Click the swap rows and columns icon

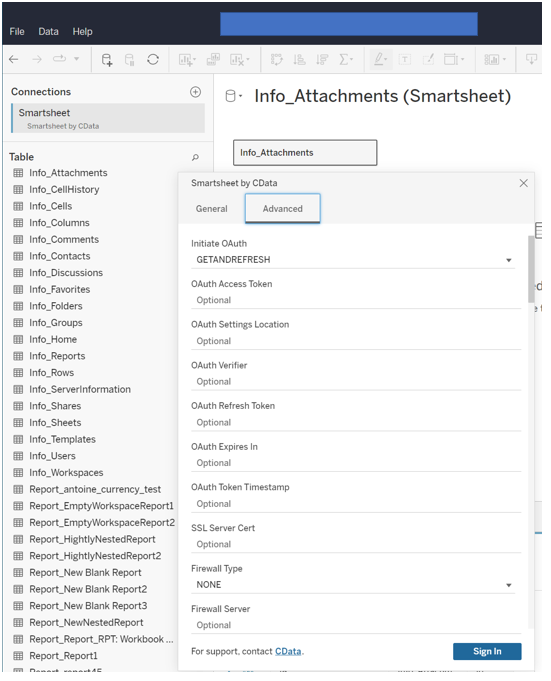point(276,59)
